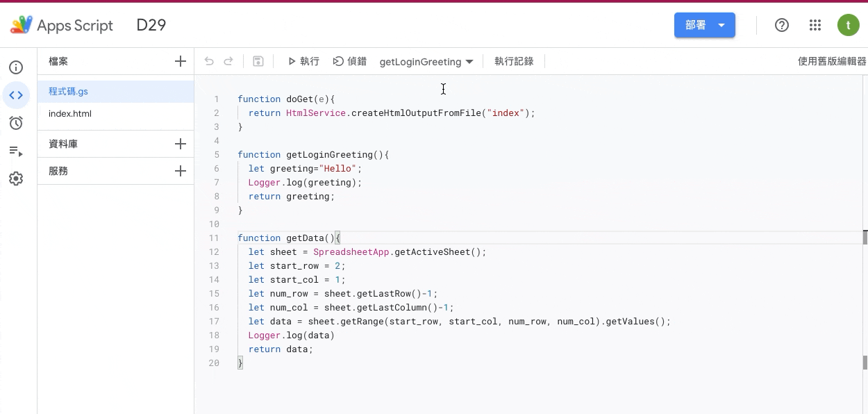The width and height of the screenshot is (868, 414).
Task: Open the Google apps grid icon
Action: point(815,25)
